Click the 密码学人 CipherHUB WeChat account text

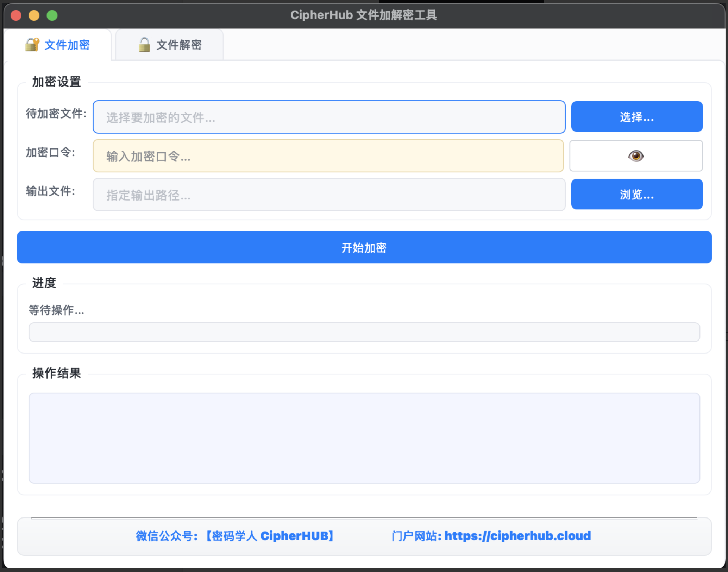269,536
